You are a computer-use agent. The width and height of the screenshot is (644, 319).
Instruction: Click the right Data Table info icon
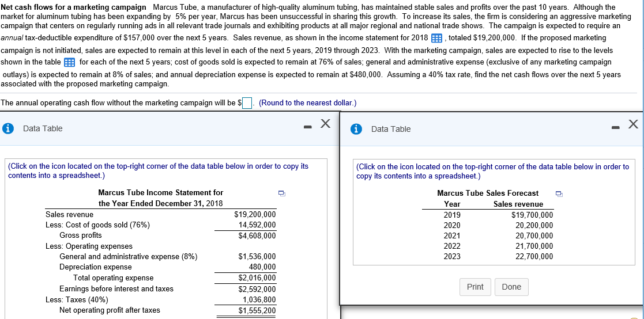[355, 129]
